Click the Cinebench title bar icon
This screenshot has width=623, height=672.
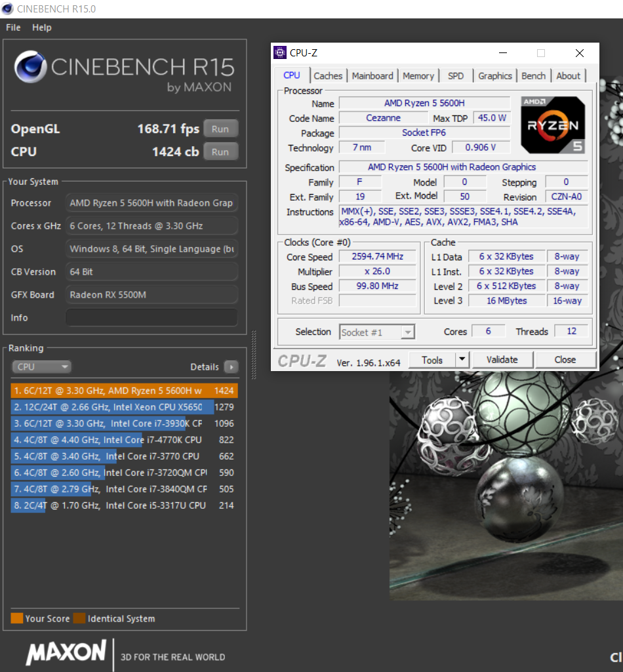point(7,9)
